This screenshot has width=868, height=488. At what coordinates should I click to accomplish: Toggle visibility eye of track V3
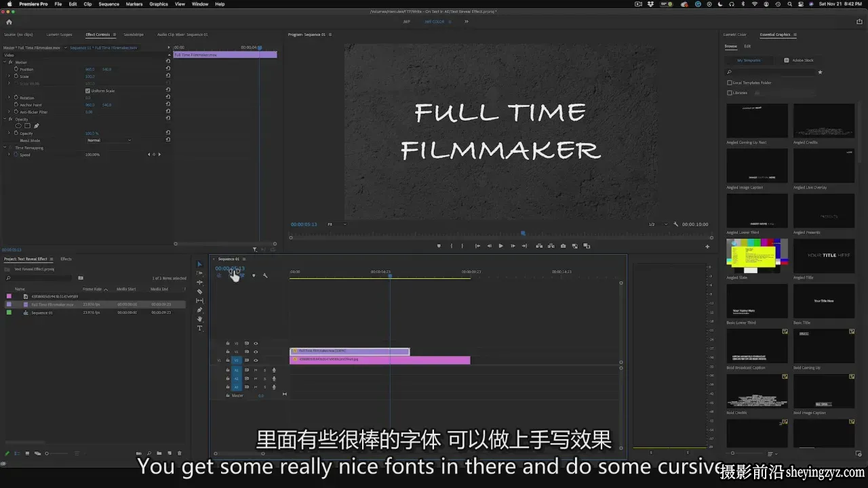pos(256,344)
